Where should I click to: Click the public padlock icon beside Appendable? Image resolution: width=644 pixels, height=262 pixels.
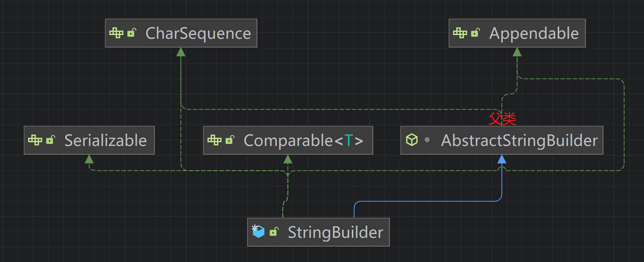click(475, 33)
